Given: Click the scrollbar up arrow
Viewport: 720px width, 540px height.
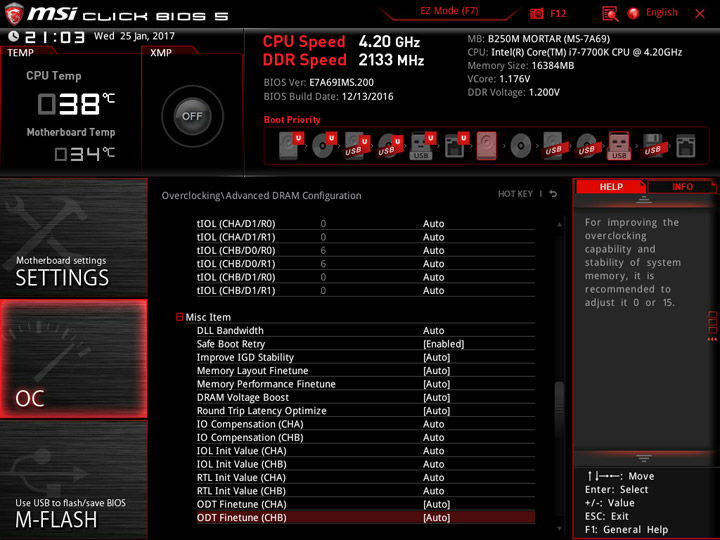Looking at the screenshot, I should tap(559, 225).
